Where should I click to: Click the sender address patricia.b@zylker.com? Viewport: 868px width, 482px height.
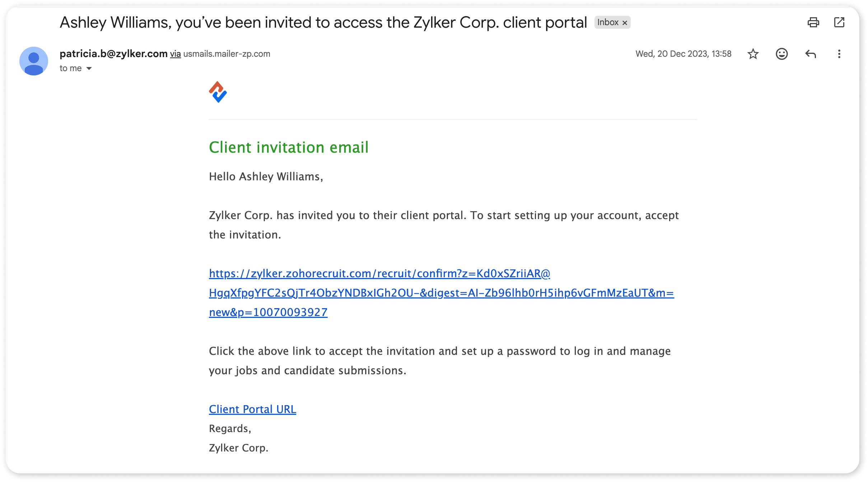(x=113, y=54)
